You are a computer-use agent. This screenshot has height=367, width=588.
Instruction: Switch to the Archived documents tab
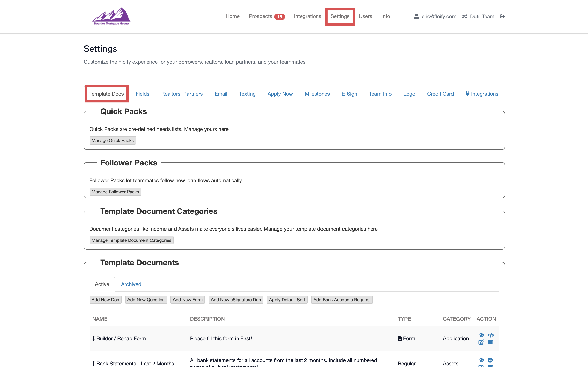(131, 284)
